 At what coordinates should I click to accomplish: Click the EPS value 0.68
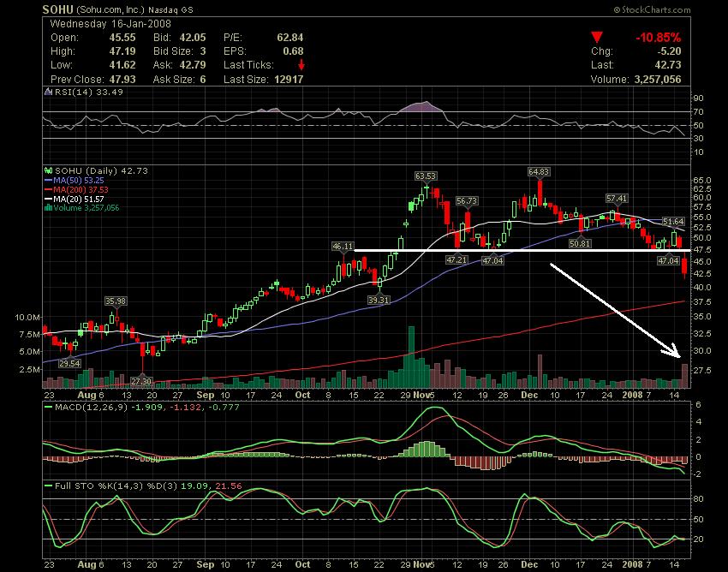[293, 51]
